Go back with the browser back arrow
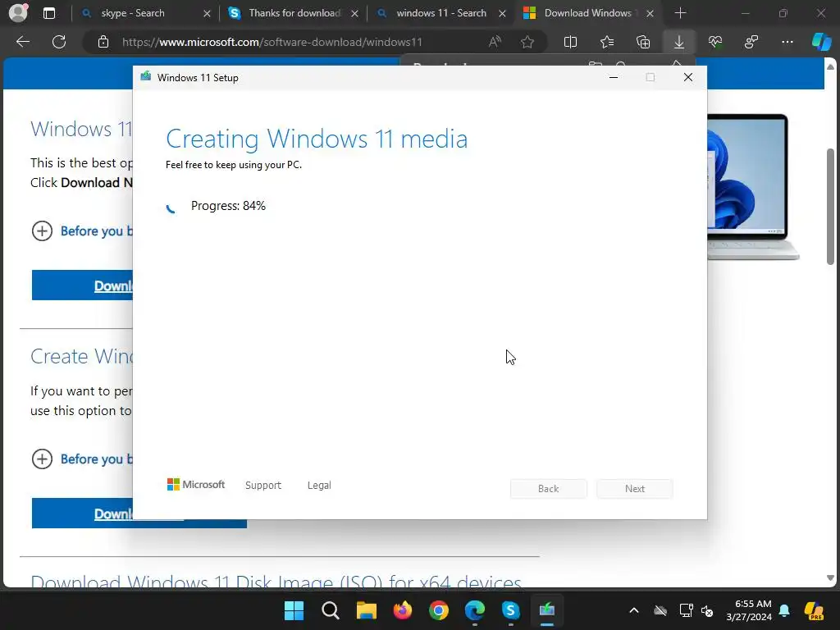Image resolution: width=840 pixels, height=630 pixels. pyautogui.click(x=23, y=42)
